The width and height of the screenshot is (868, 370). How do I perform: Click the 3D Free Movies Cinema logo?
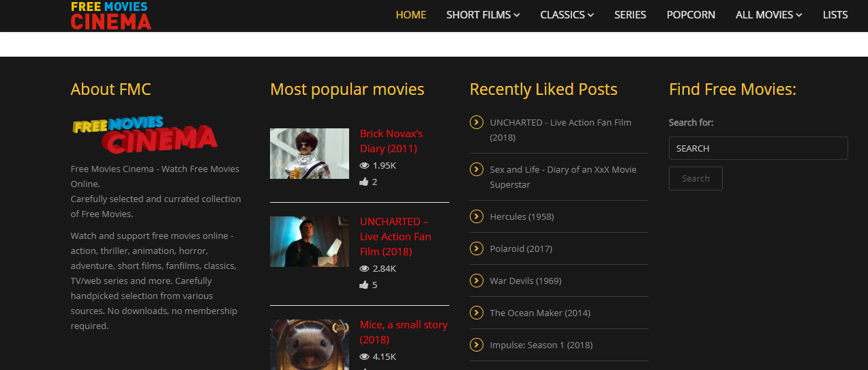[145, 134]
